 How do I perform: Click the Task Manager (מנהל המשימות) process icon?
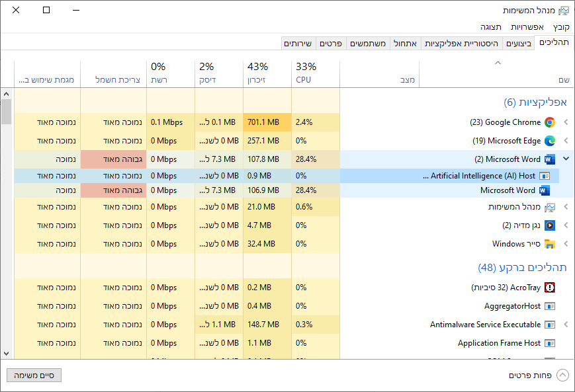[549, 207]
